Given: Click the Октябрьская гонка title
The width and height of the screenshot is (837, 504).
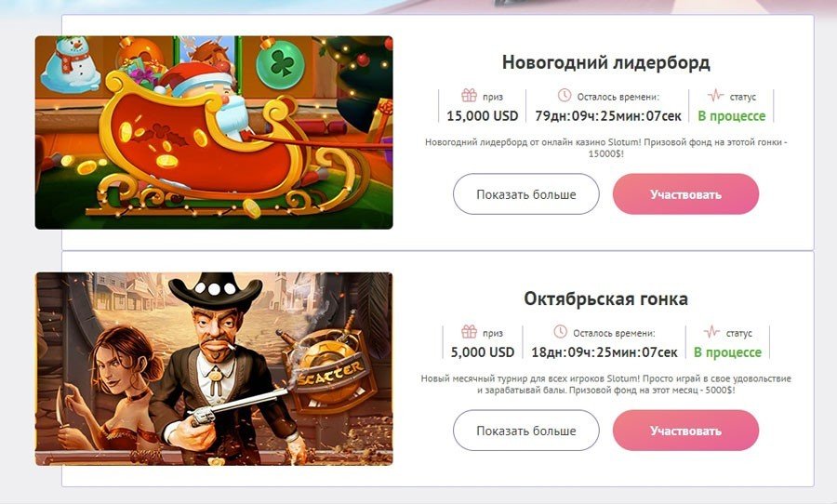Looking at the screenshot, I should [x=605, y=298].
